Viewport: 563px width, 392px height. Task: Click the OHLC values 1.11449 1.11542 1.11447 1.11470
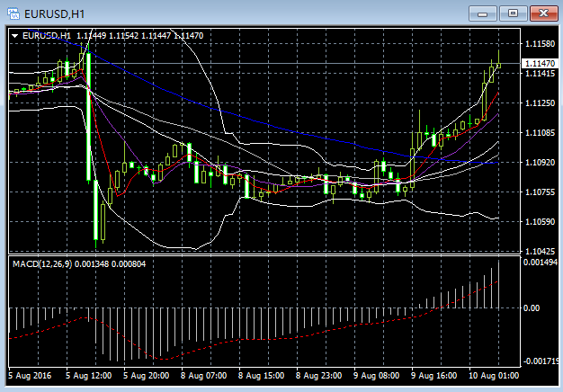coord(140,36)
